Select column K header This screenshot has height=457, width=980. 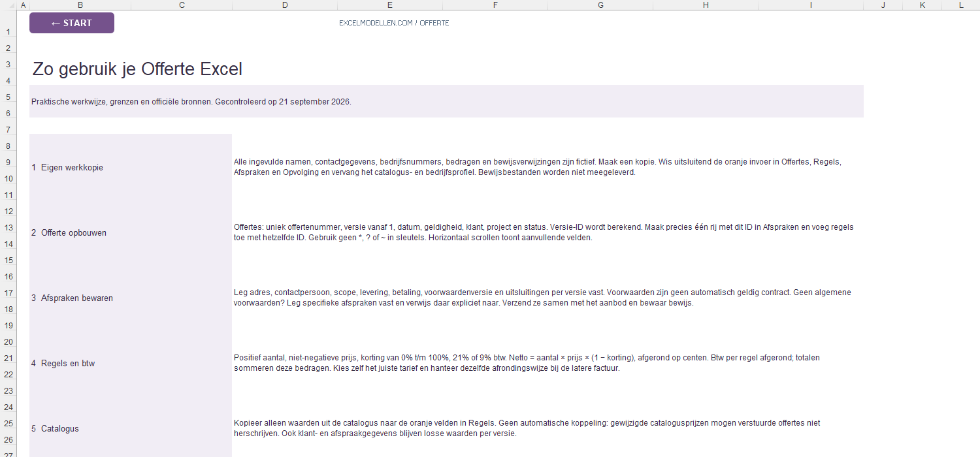(x=922, y=5)
